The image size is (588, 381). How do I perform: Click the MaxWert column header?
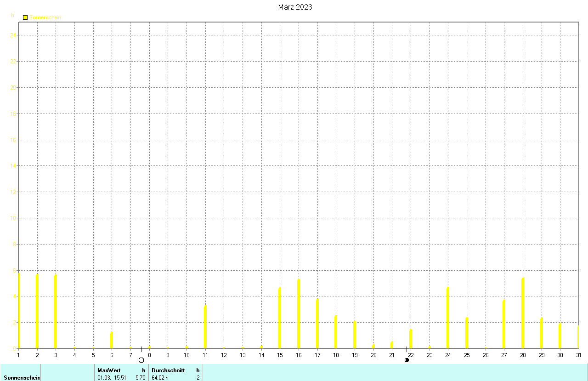(109, 370)
